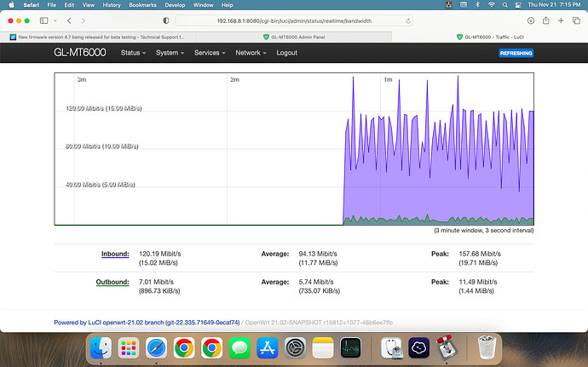Expand the Status dropdown menu

(x=133, y=53)
